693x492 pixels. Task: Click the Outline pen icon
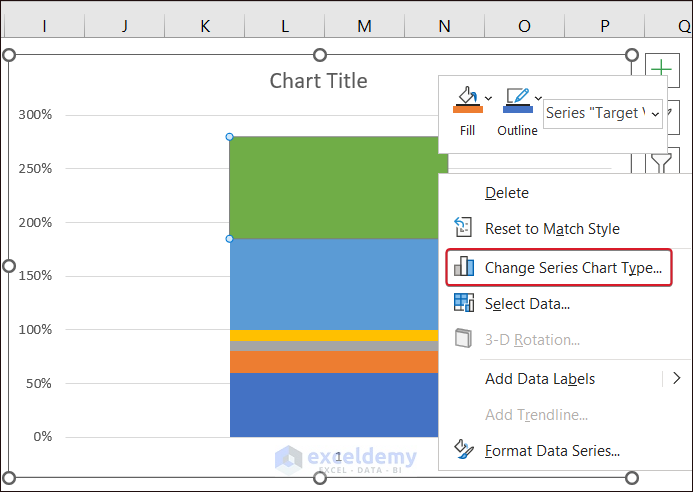pyautogui.click(x=516, y=99)
